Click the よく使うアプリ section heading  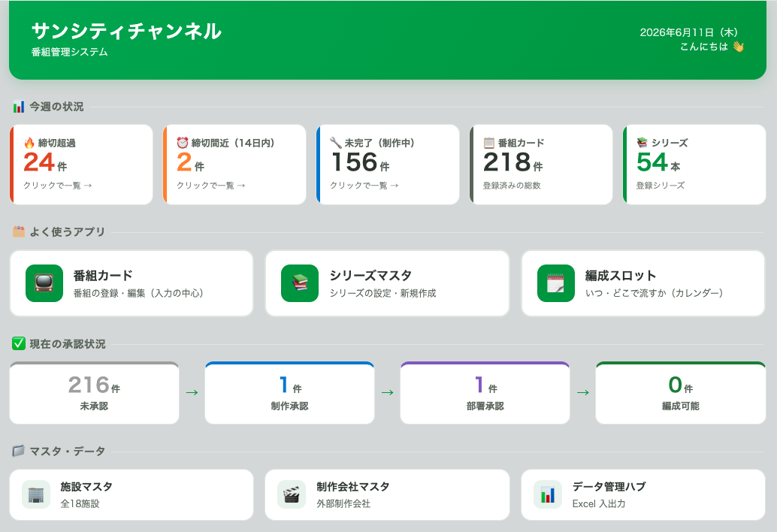68,231
